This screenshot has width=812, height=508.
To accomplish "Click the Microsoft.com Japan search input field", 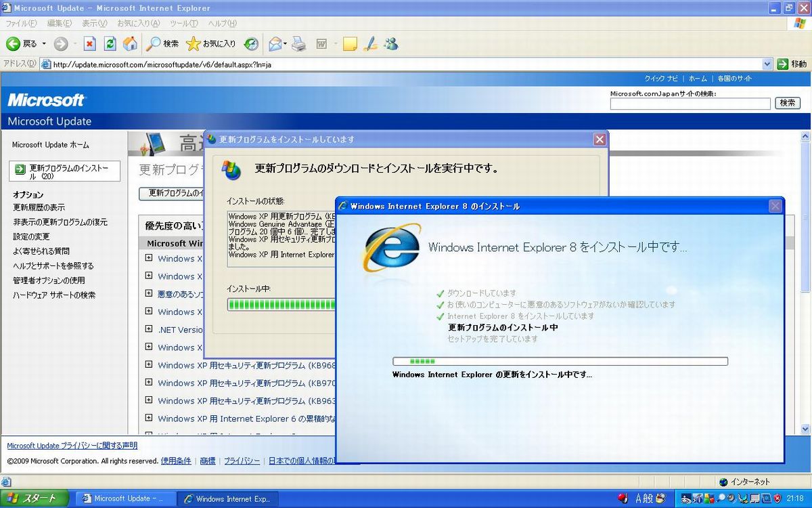I will click(690, 104).
